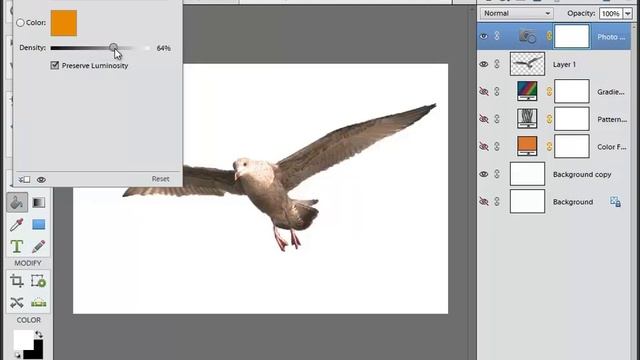Show the Background layer
The image size is (640, 360).
[484, 201]
